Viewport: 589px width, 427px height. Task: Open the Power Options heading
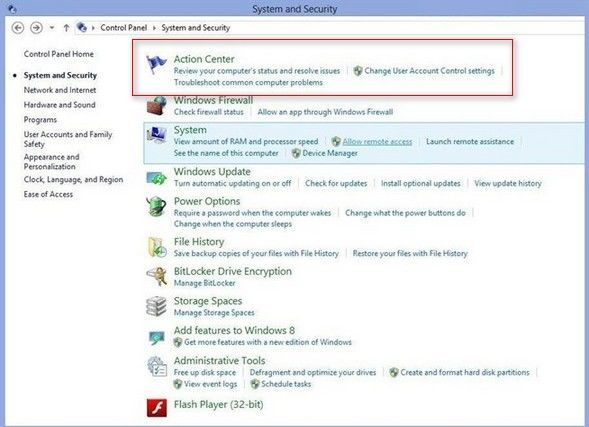207,201
